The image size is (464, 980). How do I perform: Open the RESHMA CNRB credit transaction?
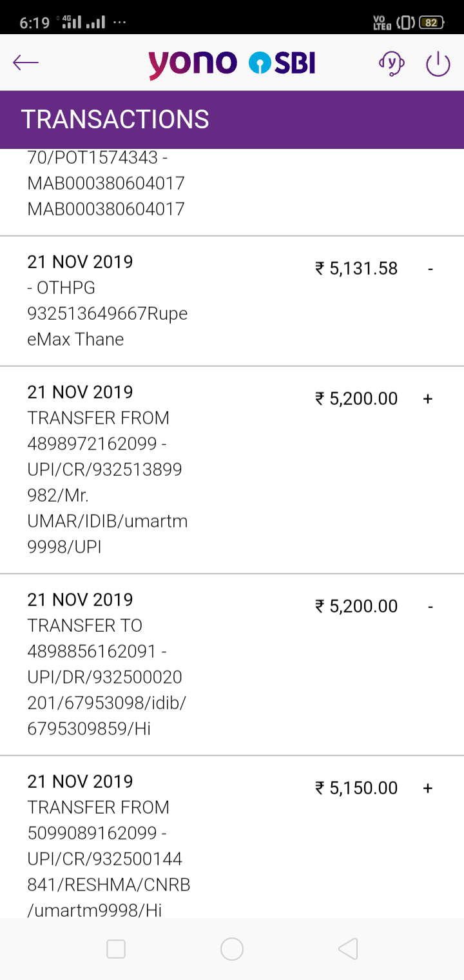point(232,837)
